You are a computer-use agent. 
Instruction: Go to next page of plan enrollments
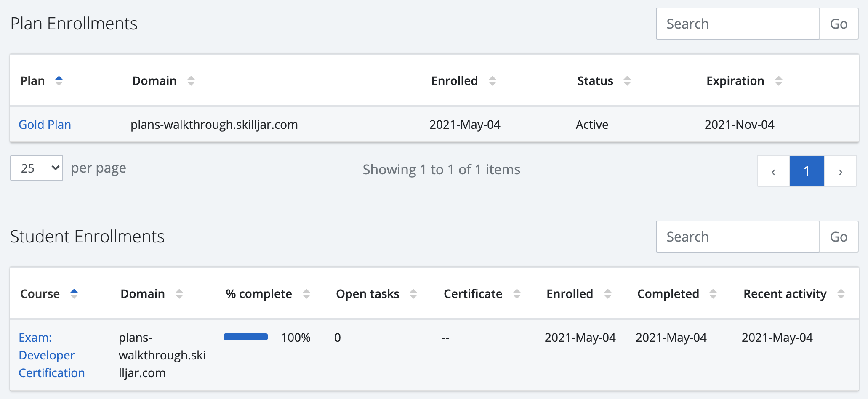[x=840, y=171]
